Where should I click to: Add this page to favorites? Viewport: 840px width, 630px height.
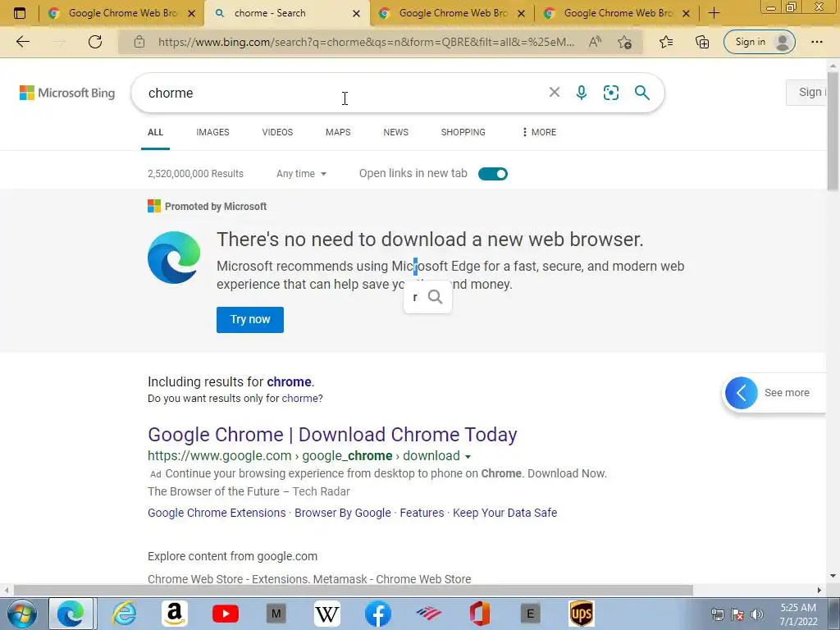coord(624,43)
